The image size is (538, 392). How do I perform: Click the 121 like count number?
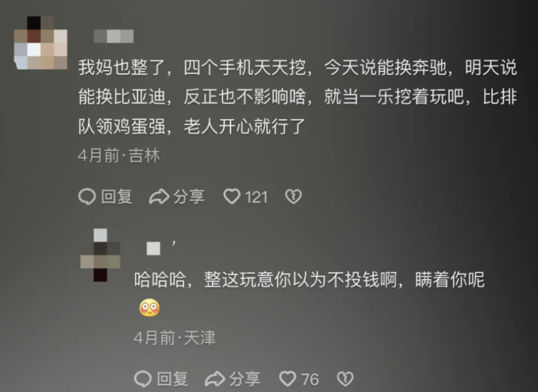pos(256,197)
